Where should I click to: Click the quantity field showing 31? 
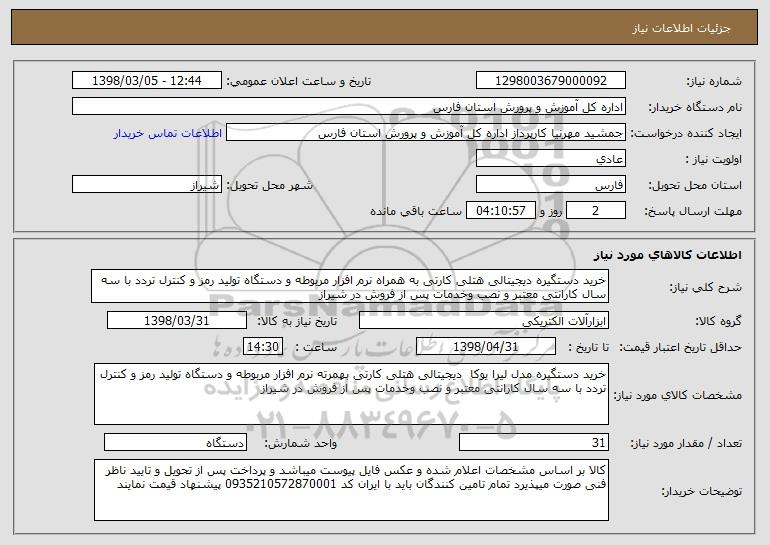click(534, 442)
